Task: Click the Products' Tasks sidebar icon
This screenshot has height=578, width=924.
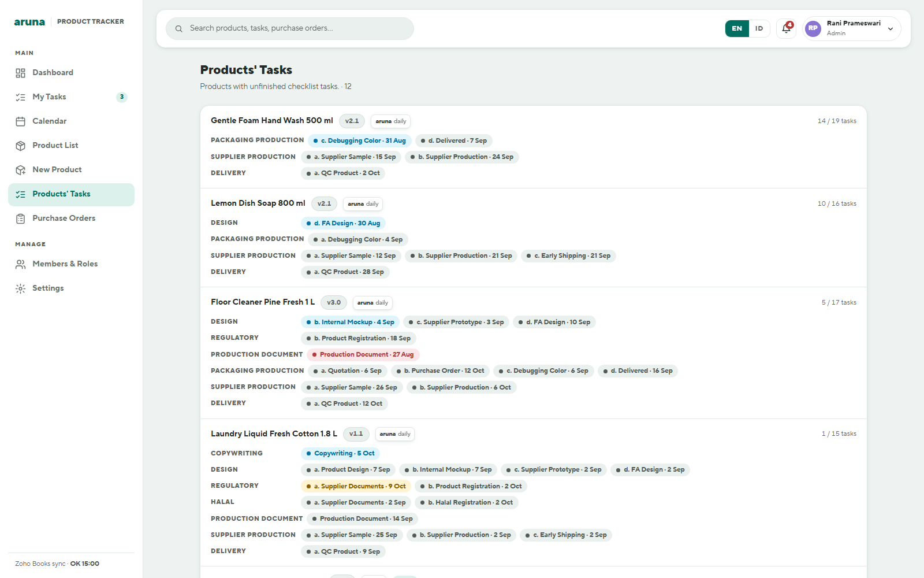Action: point(21,194)
